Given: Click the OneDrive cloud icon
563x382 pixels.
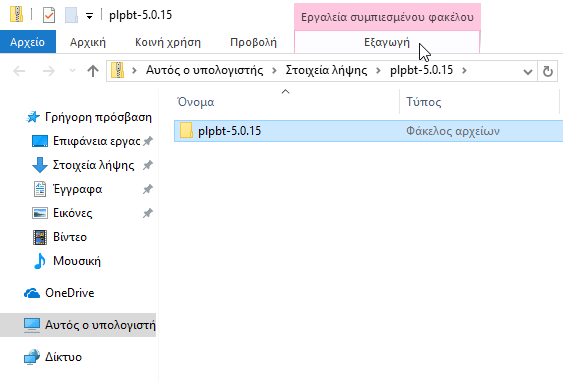Looking at the screenshot, I should pos(32,293).
